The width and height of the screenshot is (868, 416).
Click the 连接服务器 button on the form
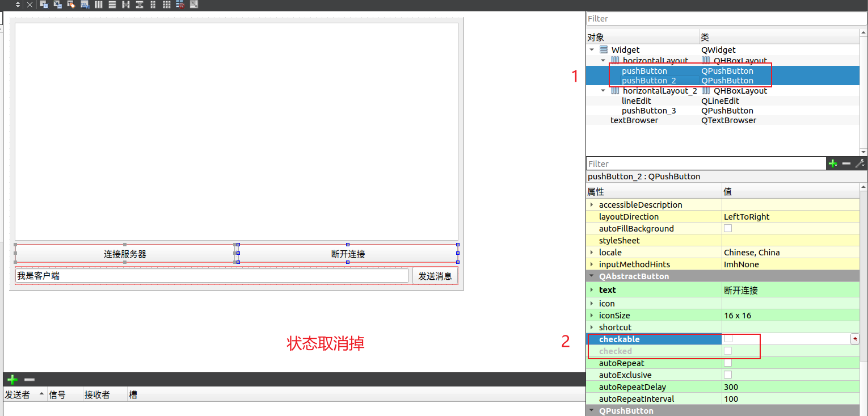pos(125,254)
